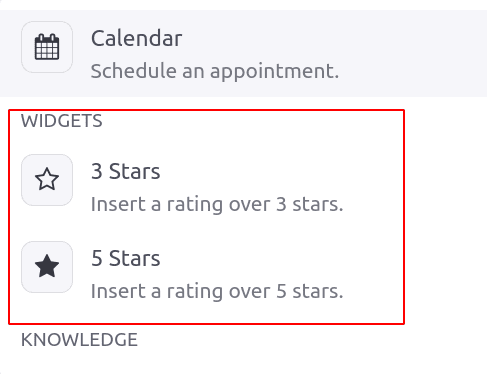Click "Insert a rating over 3 stars." text
The width and height of the screenshot is (487, 374).
coord(217,204)
